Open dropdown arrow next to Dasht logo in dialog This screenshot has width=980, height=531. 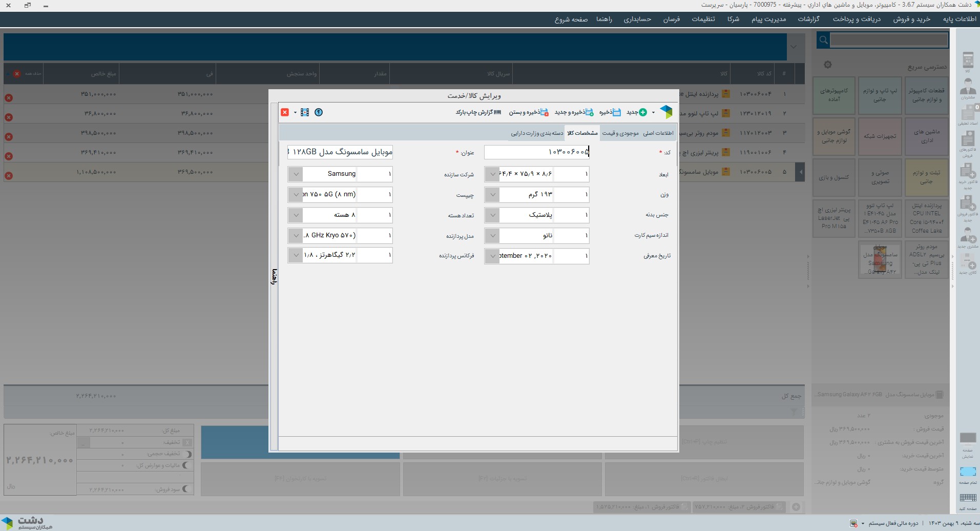click(653, 112)
